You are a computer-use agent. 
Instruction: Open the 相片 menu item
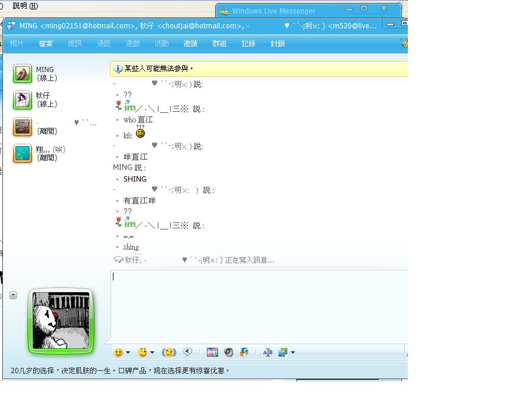coord(17,43)
